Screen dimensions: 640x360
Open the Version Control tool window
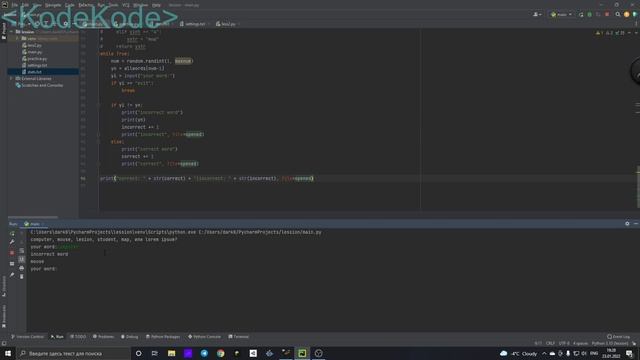27,337
